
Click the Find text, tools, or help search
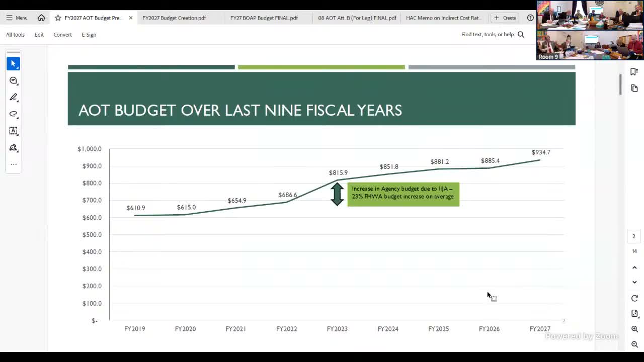488,35
